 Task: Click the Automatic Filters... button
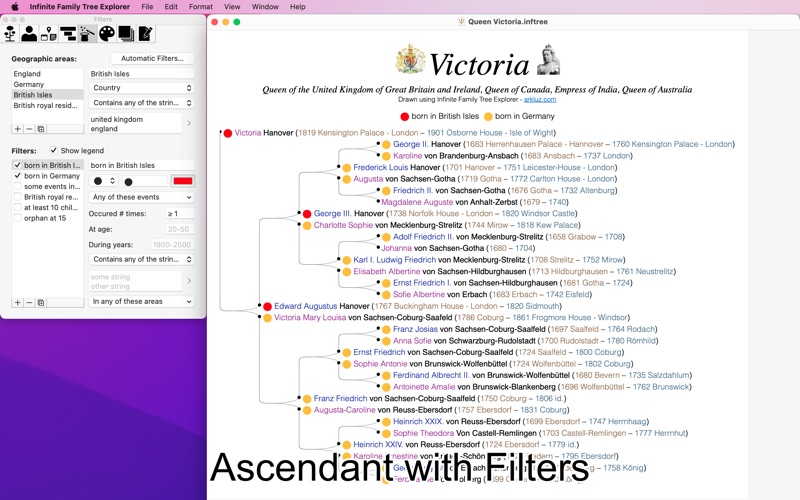click(x=152, y=58)
